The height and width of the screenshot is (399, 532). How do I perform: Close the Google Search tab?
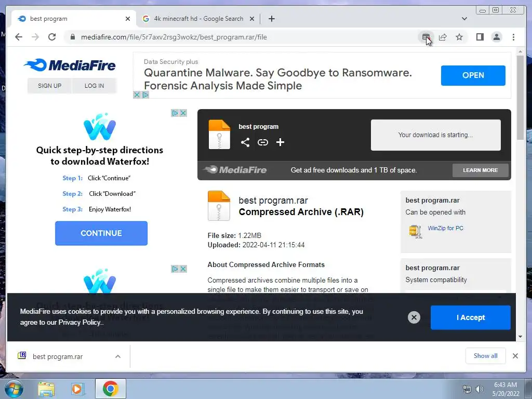click(x=252, y=19)
